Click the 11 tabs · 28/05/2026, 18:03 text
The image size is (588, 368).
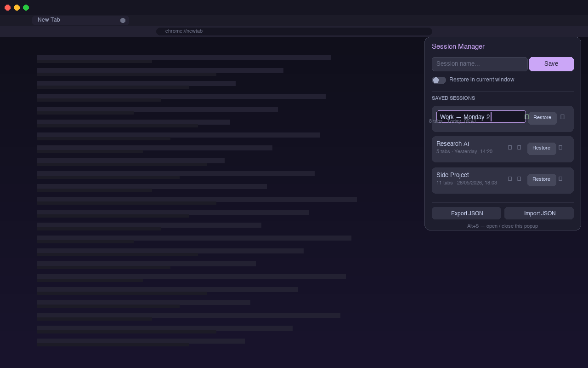point(467,183)
